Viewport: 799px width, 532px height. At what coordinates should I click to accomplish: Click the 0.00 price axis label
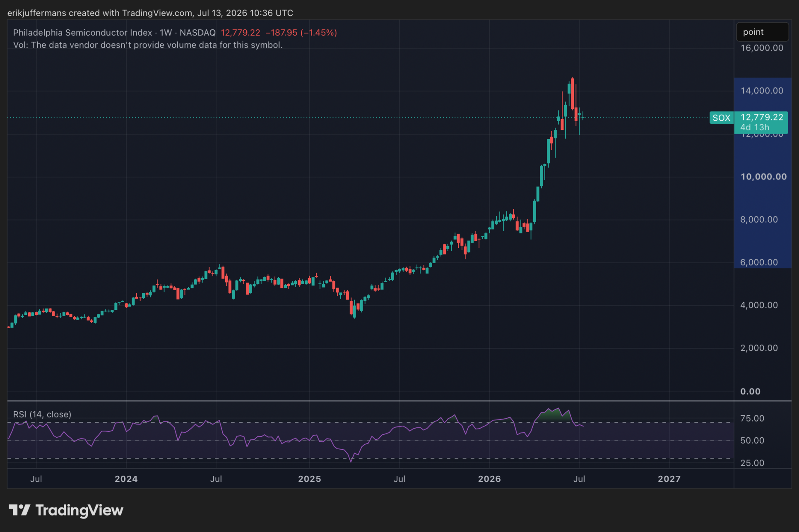click(x=750, y=391)
